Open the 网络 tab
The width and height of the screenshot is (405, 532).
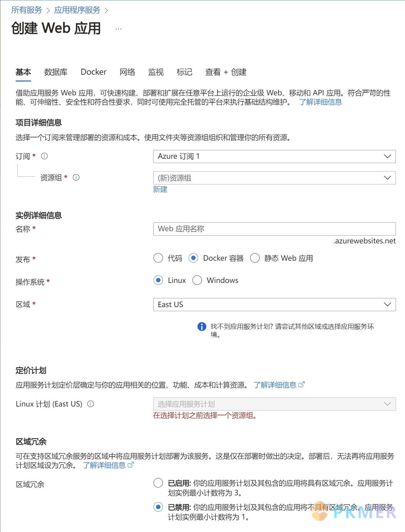[127, 72]
